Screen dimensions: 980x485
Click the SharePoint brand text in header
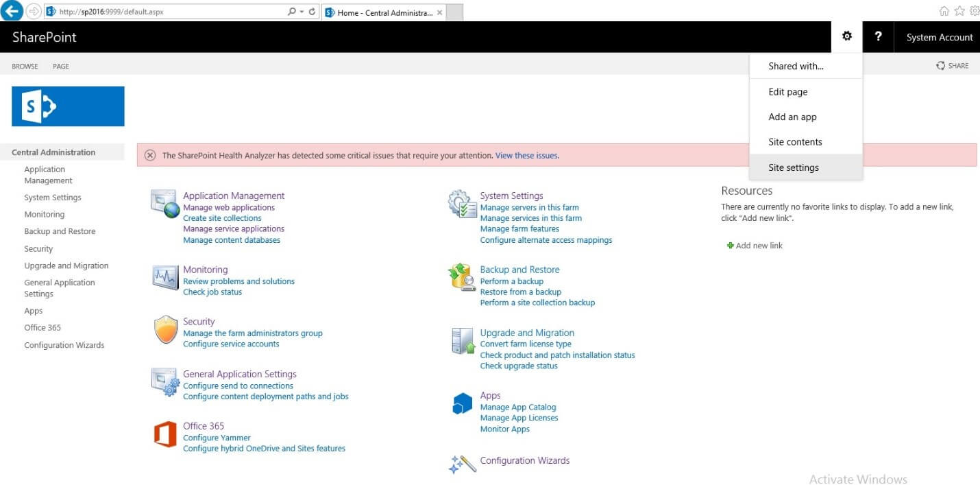pos(45,37)
